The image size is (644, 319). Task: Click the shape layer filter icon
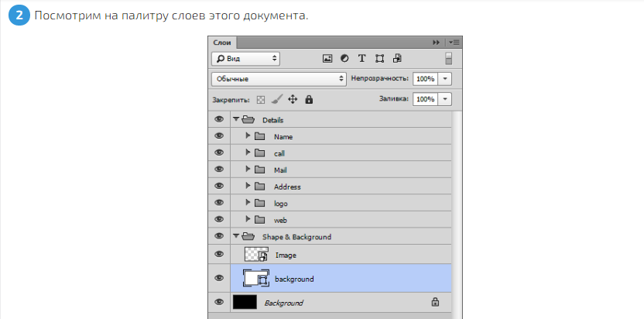(x=379, y=58)
